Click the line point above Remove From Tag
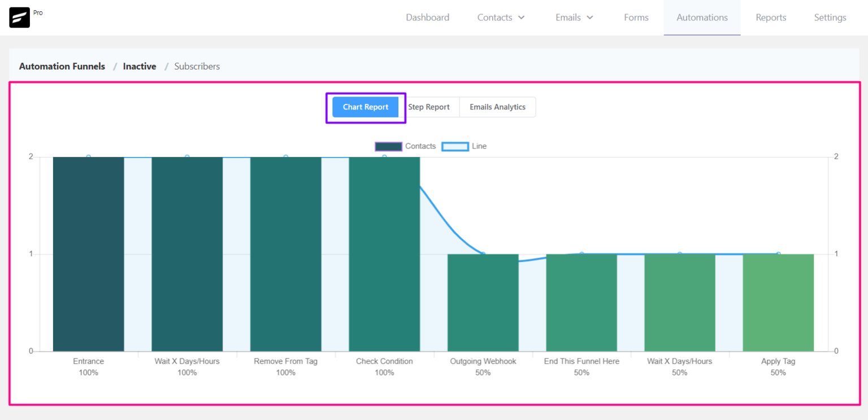Viewport: 868px width, 420px height. point(286,157)
